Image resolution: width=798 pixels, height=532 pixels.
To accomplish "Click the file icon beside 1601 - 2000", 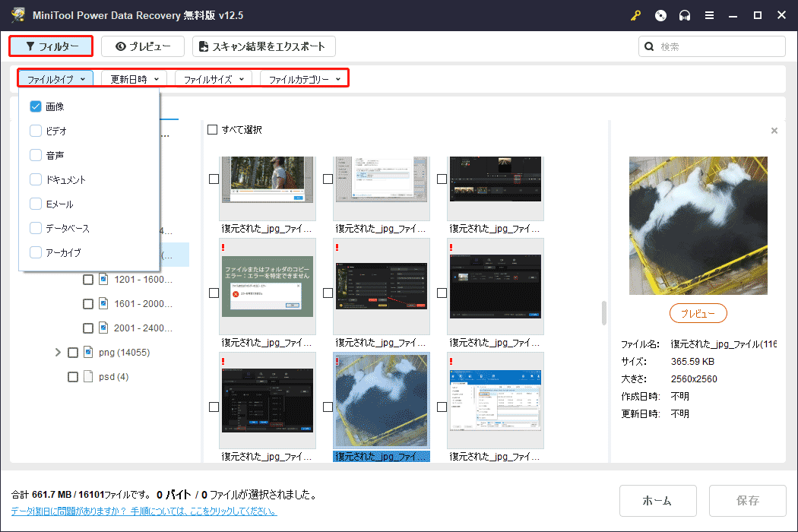I will 103,303.
